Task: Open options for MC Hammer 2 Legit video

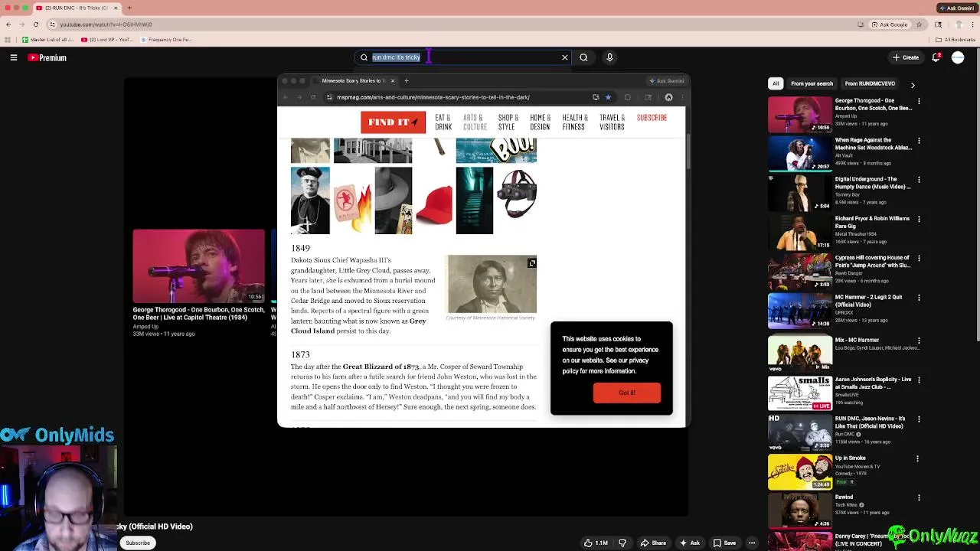Action: 919,298
